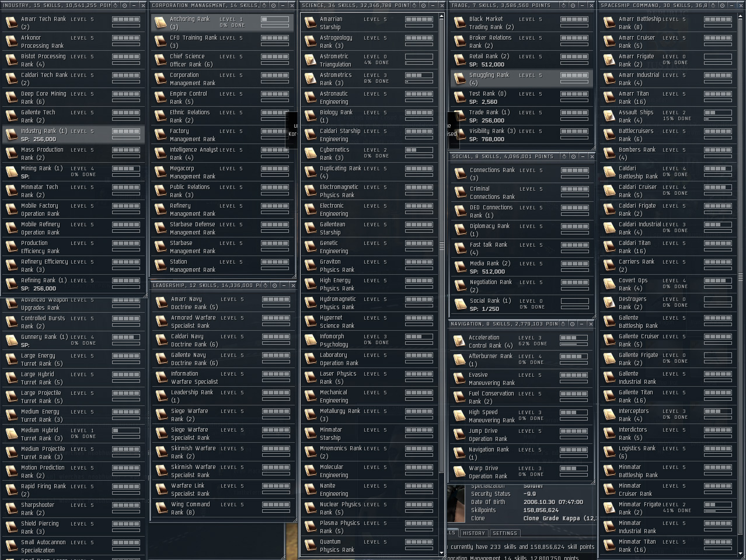The width and height of the screenshot is (746, 560).
Task: Click the book icon beside Amarr Titan Rank (16)
Action: tap(609, 97)
